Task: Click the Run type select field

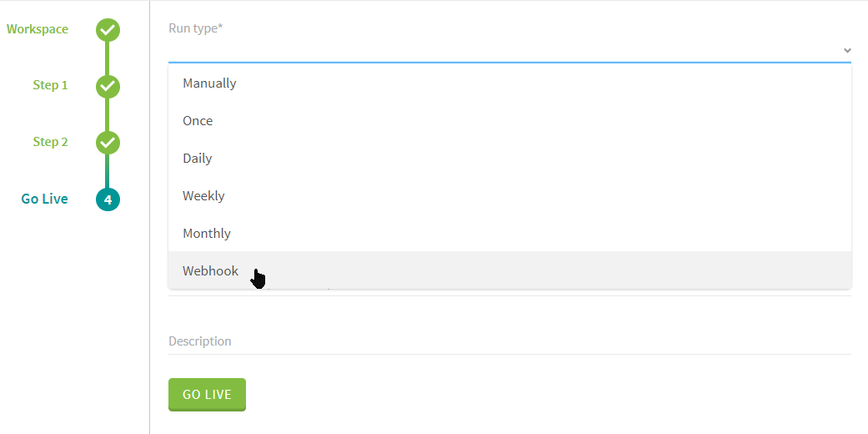Action: point(500,51)
